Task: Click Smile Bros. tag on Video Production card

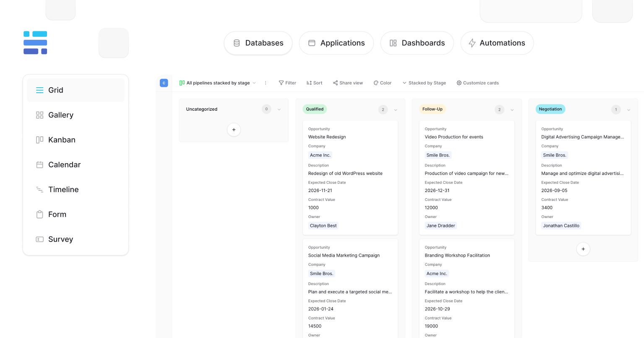Action: tap(438, 155)
